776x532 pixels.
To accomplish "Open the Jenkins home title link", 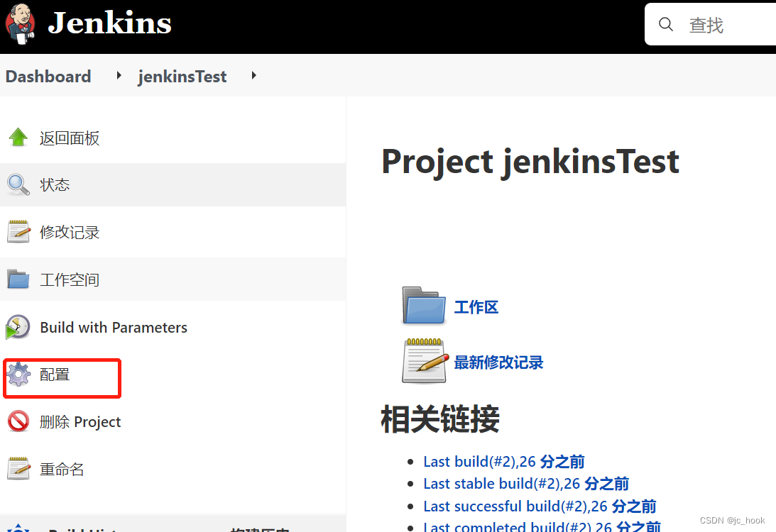I will 109,23.
